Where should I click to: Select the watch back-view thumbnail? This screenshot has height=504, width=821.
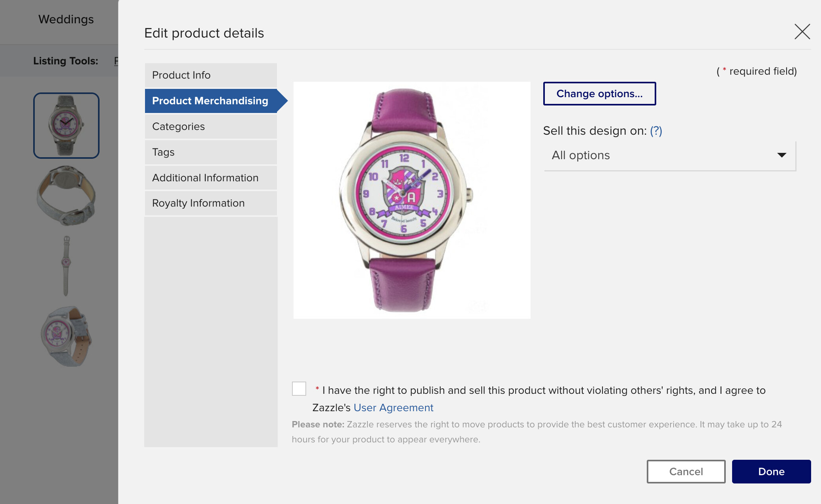tap(66, 196)
